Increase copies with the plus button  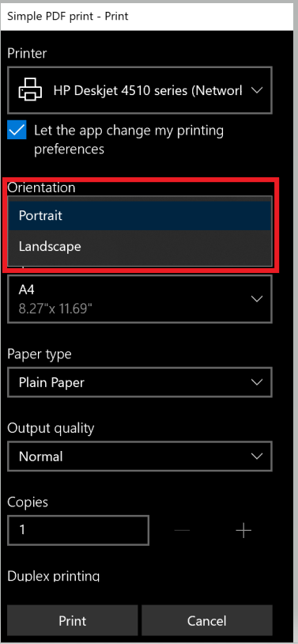(x=243, y=530)
